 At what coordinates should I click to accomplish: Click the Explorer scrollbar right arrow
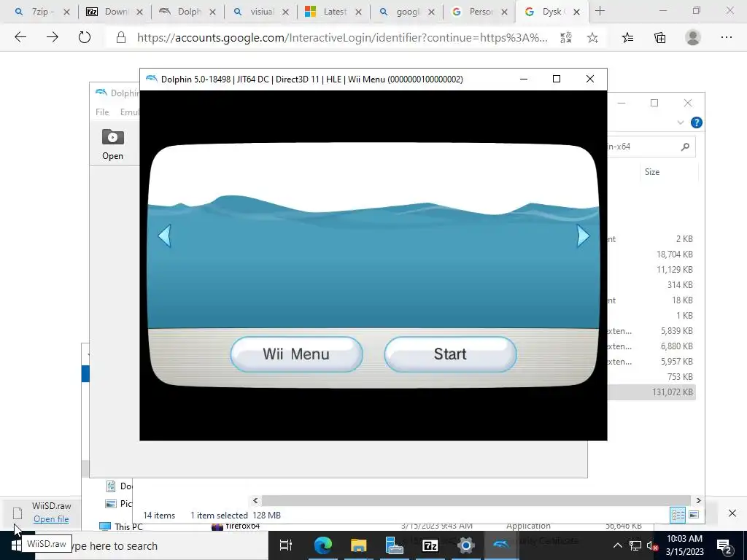(698, 500)
